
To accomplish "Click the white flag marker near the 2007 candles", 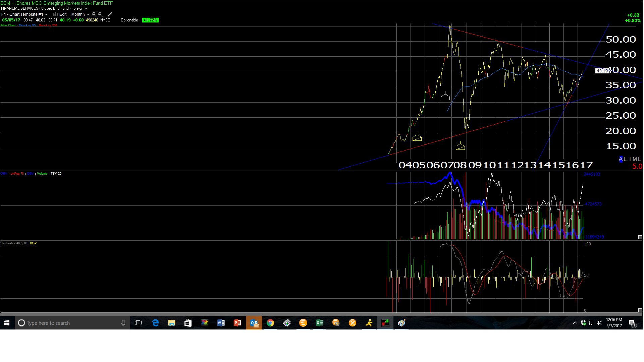I will point(445,97).
